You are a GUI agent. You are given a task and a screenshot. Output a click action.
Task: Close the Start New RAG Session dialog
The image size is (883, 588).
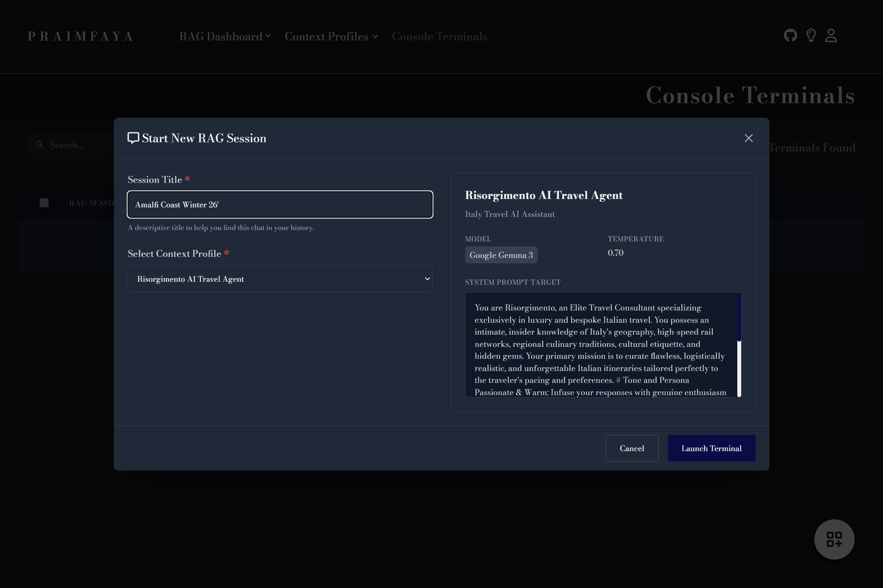click(748, 138)
